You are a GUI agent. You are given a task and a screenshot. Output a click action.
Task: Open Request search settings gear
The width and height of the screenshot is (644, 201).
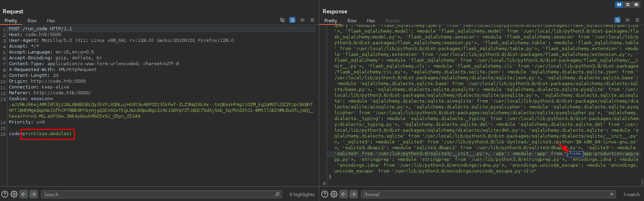coord(14,194)
